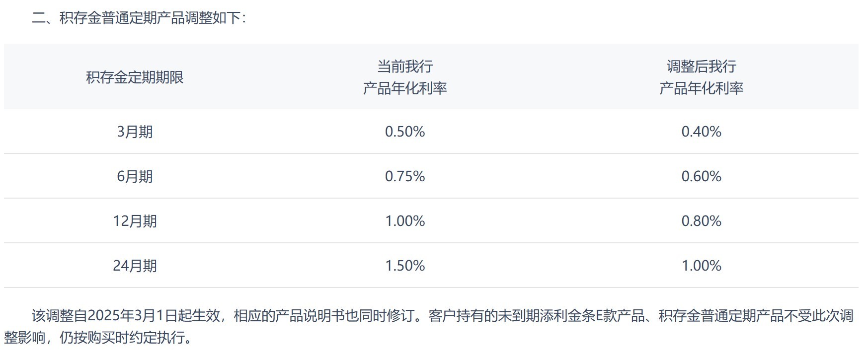Select the 12月期 row label
Image resolution: width=868 pixels, height=359 pixels.
pos(135,221)
